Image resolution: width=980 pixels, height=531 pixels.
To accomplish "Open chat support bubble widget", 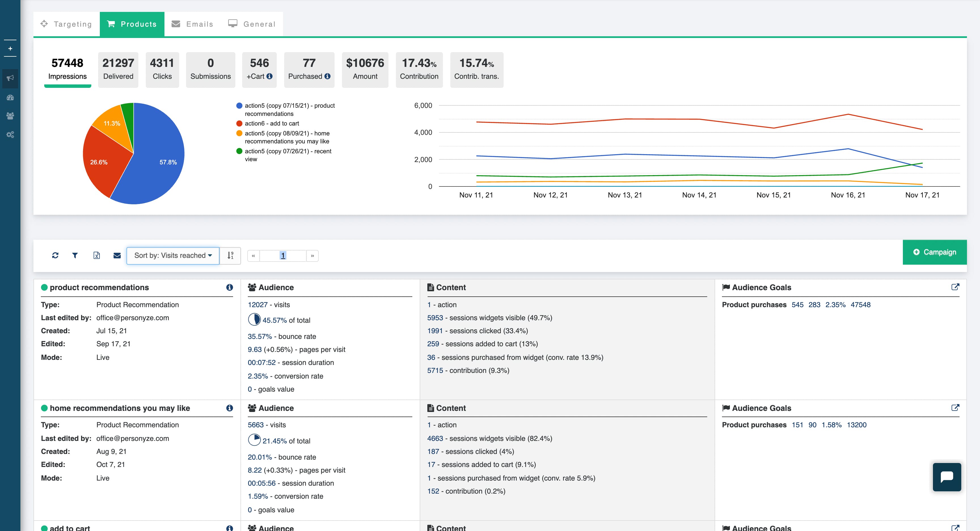I will point(947,477).
